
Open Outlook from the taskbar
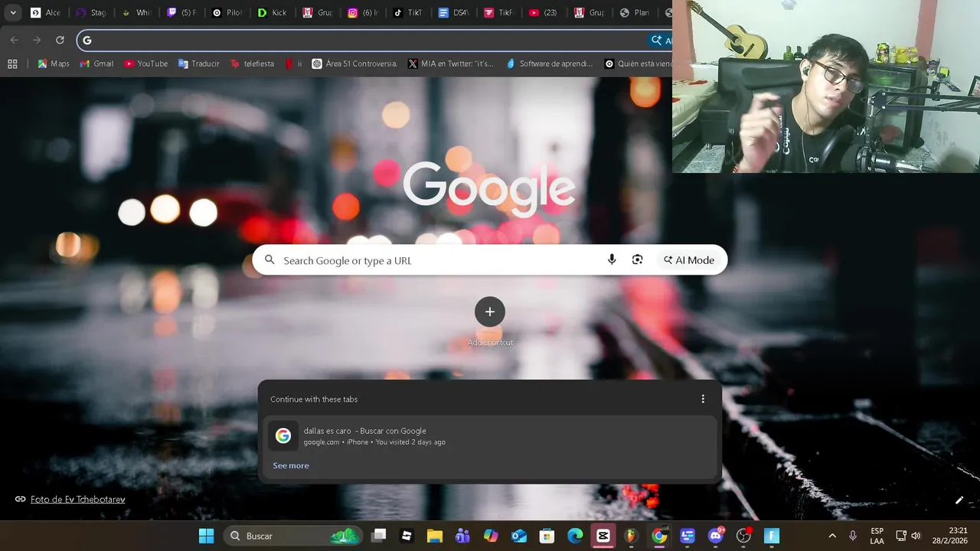(x=519, y=536)
